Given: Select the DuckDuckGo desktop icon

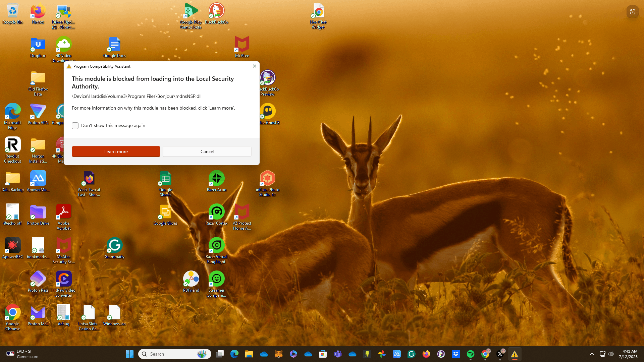Looking at the screenshot, I should point(216,14).
